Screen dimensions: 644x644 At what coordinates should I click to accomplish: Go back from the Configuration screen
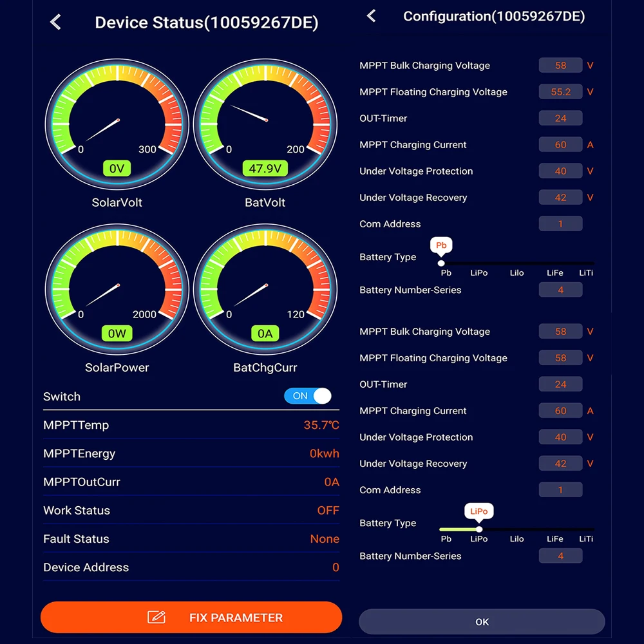372,16
